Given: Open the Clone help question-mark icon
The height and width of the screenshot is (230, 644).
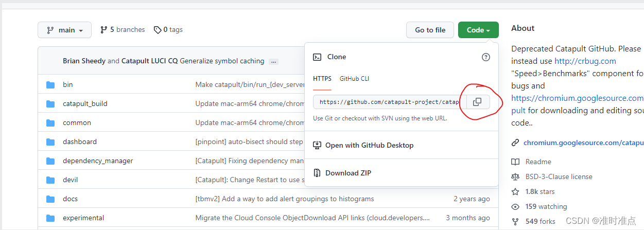Looking at the screenshot, I should (486, 57).
